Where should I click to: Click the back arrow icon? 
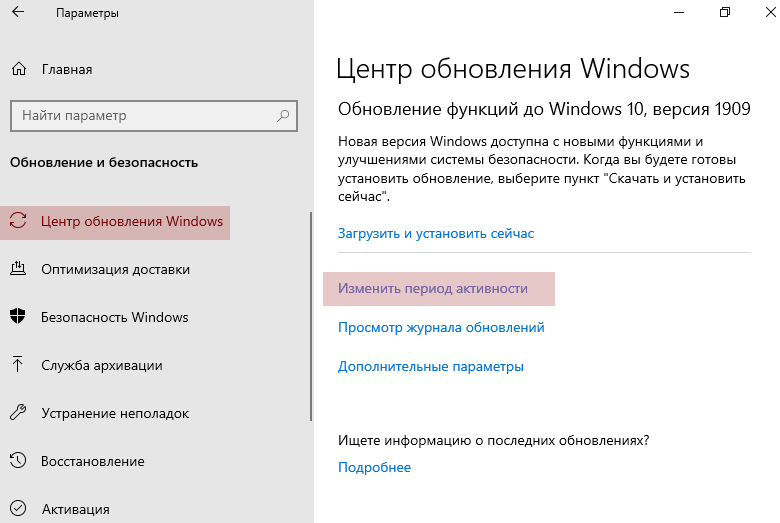pos(19,14)
